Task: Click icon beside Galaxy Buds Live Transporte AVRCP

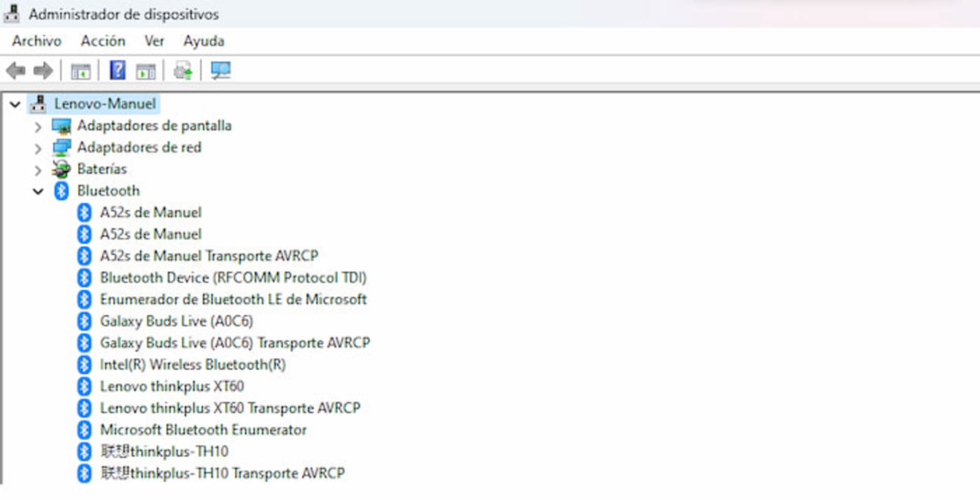Action: click(84, 343)
